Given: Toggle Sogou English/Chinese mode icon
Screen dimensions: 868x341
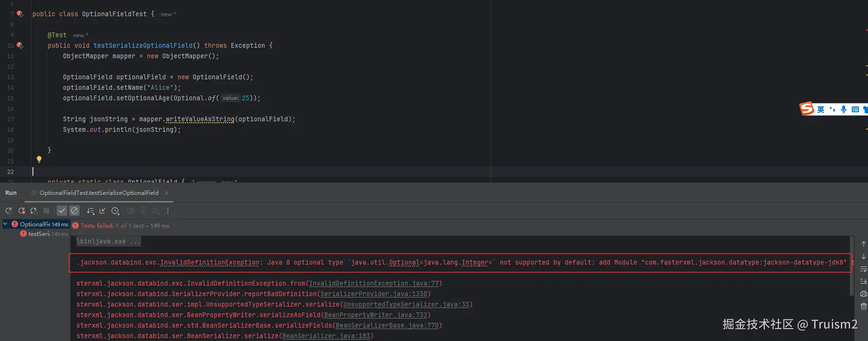Looking at the screenshot, I should pos(821,109).
